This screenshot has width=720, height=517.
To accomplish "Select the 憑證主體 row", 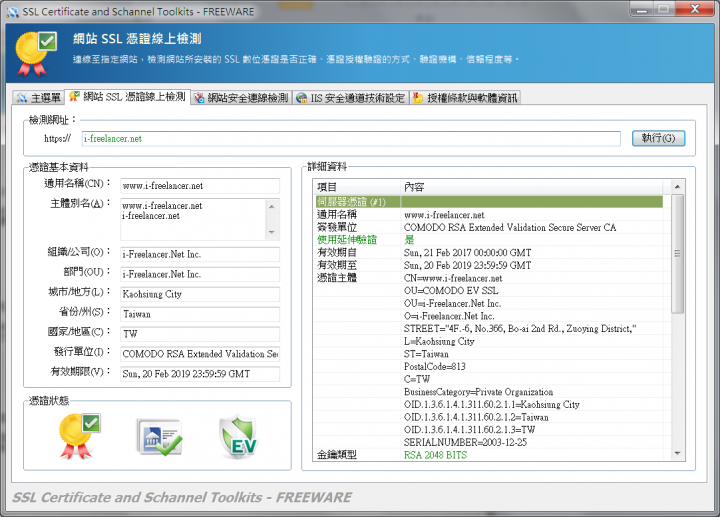I will coord(489,278).
